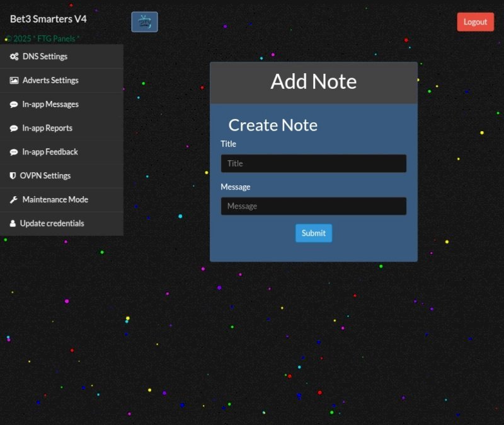
Task: Click the gears icon beside DNS Settings
Action: click(14, 57)
